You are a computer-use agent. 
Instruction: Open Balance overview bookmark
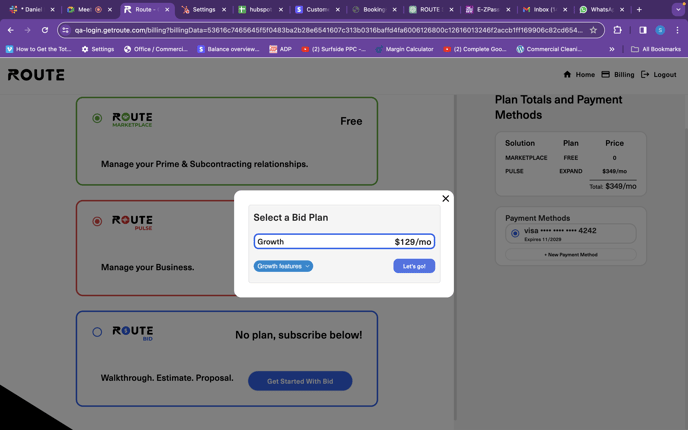point(228,49)
